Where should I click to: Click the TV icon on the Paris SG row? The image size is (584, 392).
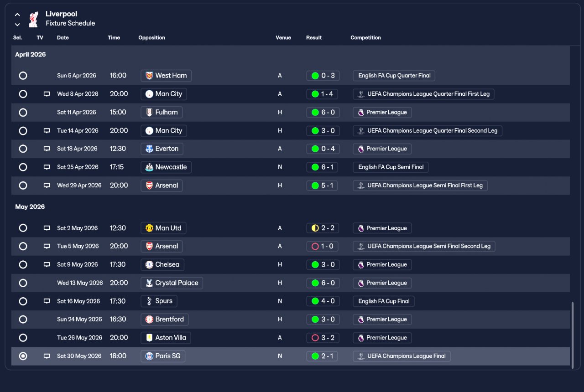(47, 356)
